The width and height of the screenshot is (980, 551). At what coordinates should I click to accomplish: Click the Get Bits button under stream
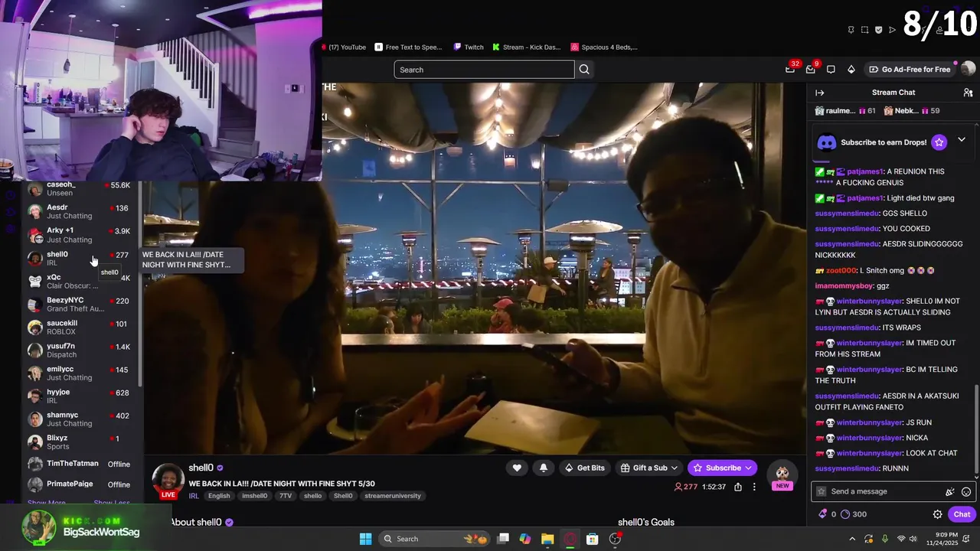click(x=584, y=468)
